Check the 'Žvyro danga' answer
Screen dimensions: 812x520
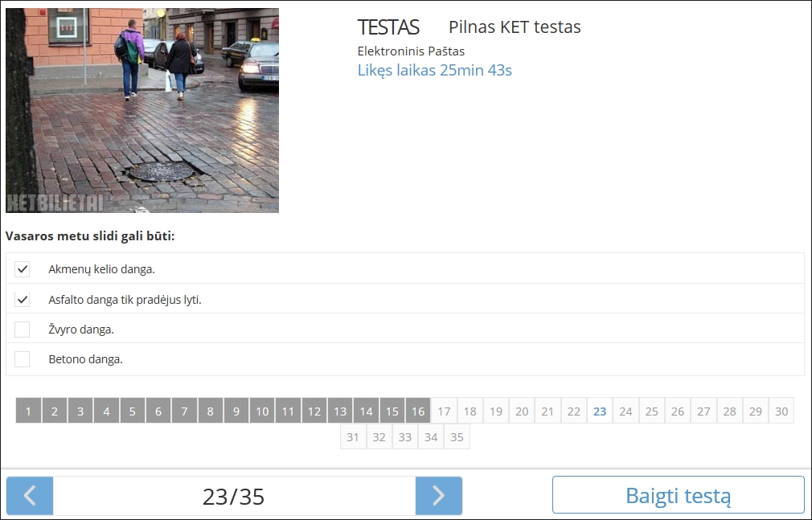tap(23, 330)
